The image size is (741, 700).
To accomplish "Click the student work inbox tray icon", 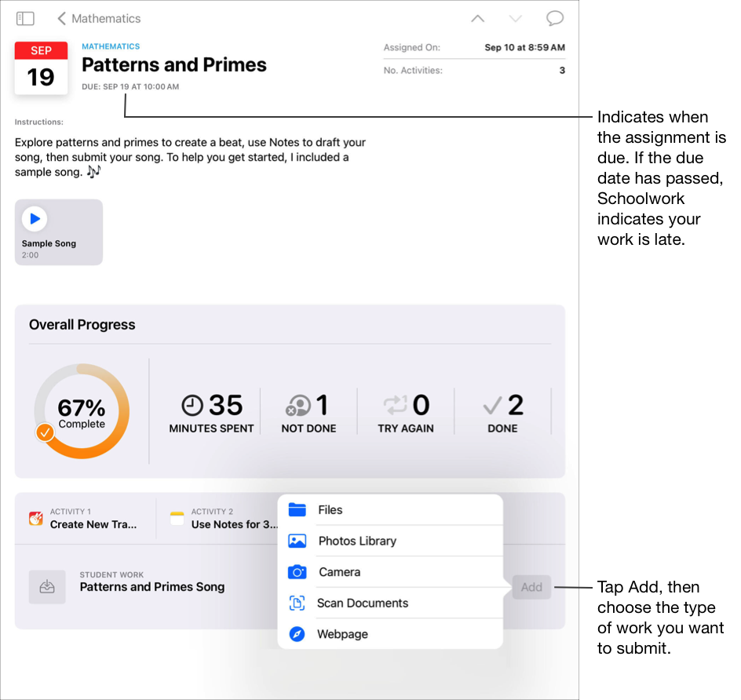I will (47, 587).
